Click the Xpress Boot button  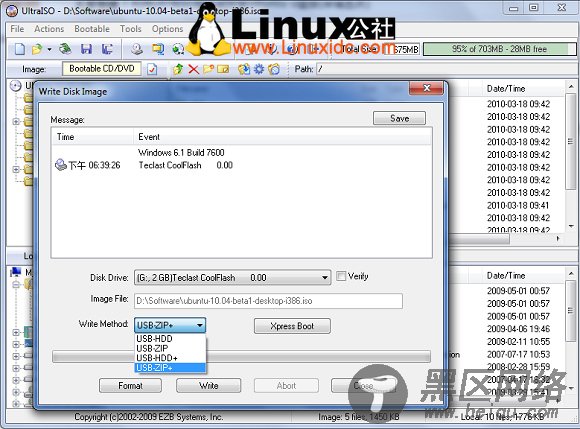point(292,326)
